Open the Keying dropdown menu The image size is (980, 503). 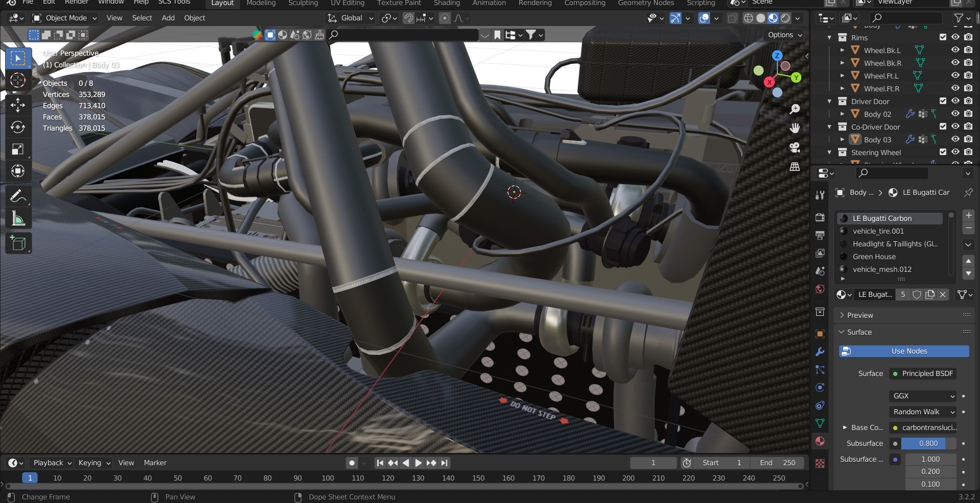click(x=94, y=463)
